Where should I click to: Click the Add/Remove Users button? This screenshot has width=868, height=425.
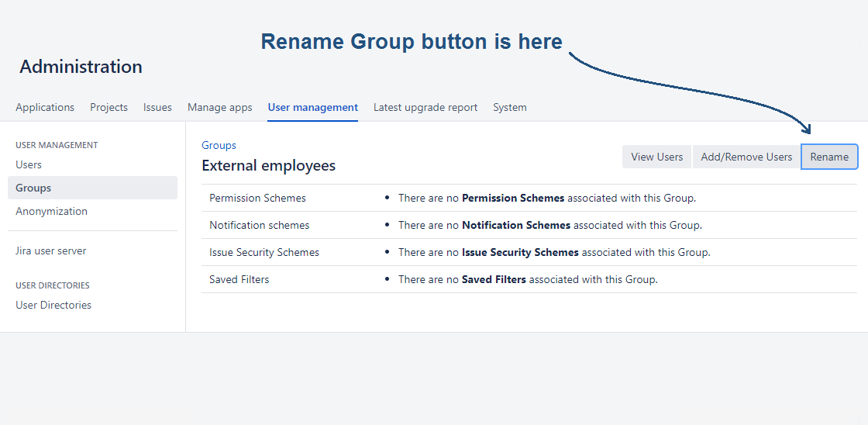point(746,157)
